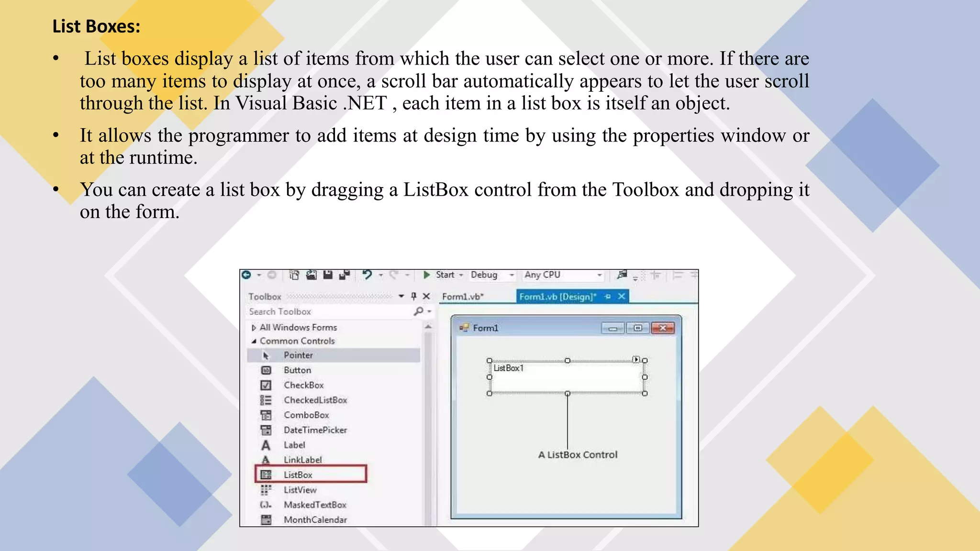Open the ListBox1 smart tag arrow
The image size is (980, 551).
636,359
